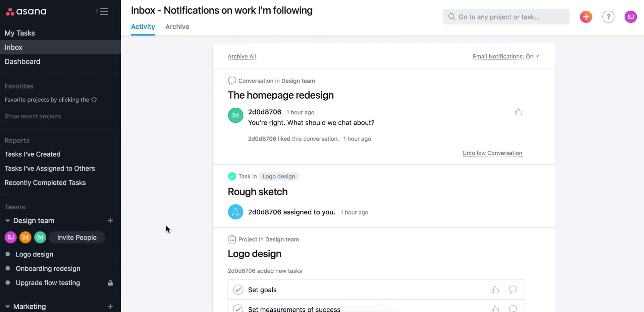644x312 pixels.
Task: Click the orange 2d member avatar
Action: 25,238
